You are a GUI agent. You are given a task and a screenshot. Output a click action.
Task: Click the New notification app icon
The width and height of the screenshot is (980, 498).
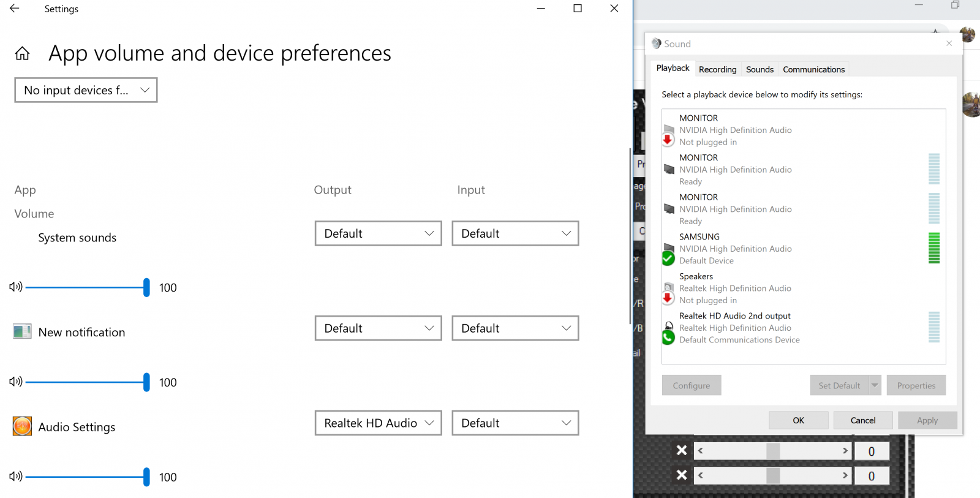click(22, 331)
